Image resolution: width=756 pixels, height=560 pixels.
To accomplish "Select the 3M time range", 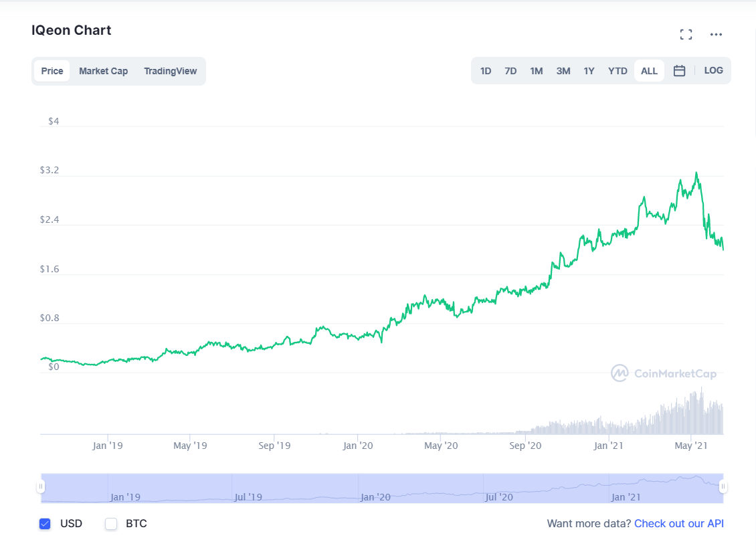I will coord(563,71).
